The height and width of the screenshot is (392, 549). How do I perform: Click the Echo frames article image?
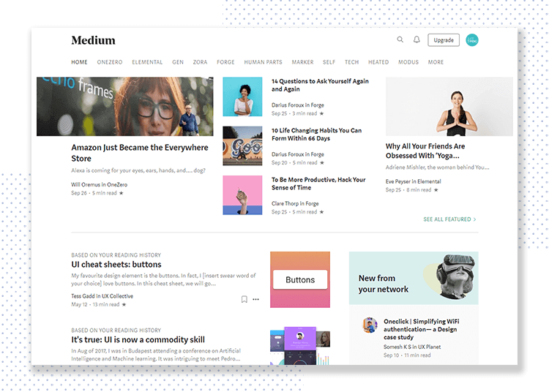124,106
